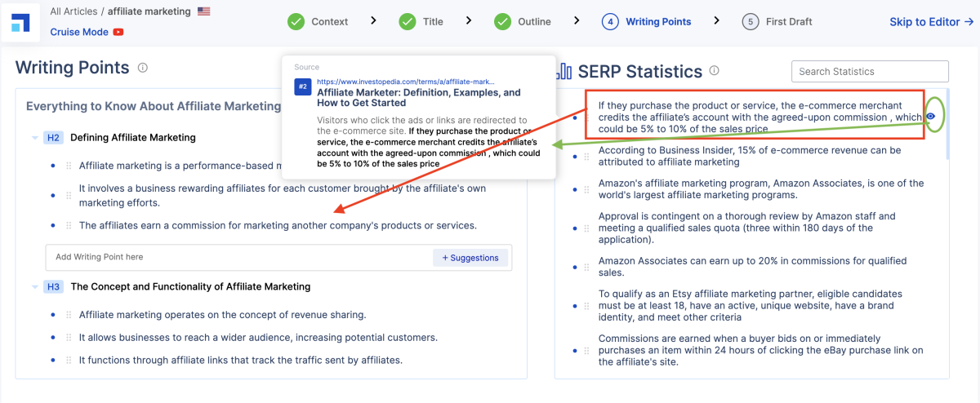The height and width of the screenshot is (403, 980).
Task: Open the investopedia.com source URL
Action: [x=405, y=82]
